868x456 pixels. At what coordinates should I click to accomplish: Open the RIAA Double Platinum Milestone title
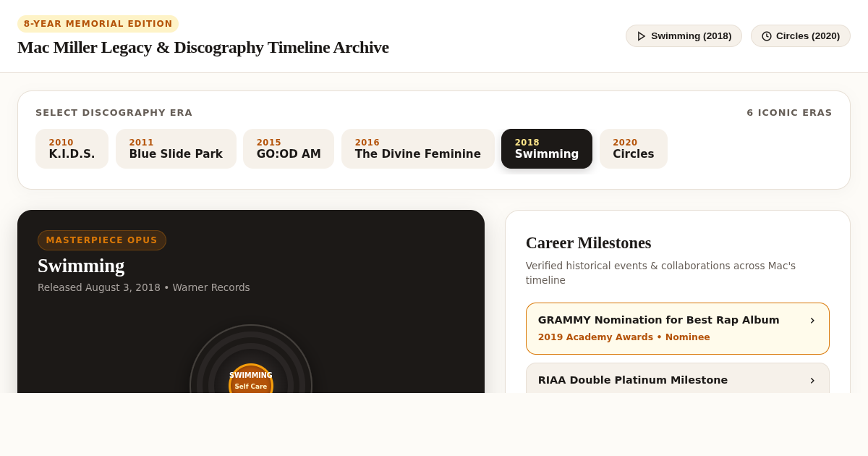pyautogui.click(x=633, y=380)
